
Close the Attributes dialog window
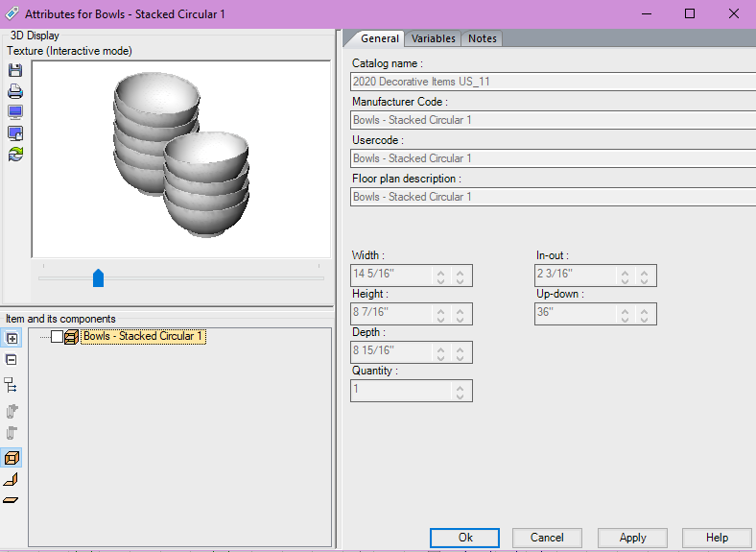pyautogui.click(x=734, y=13)
